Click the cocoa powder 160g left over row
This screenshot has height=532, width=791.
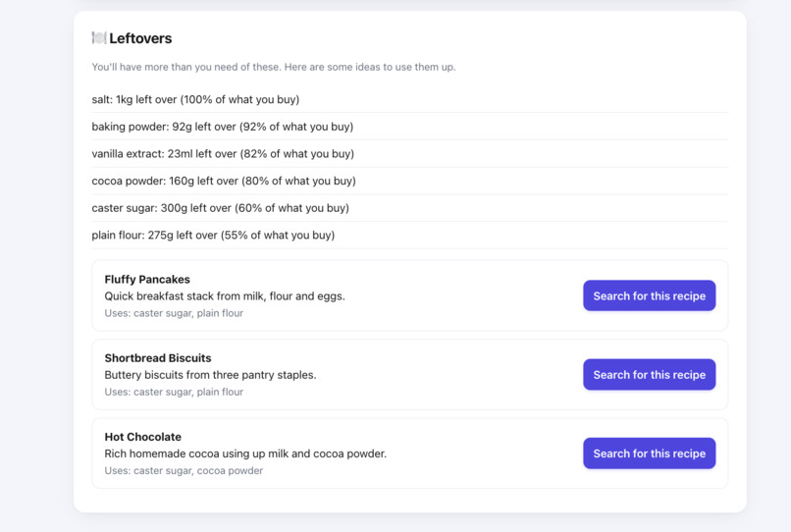(x=409, y=182)
